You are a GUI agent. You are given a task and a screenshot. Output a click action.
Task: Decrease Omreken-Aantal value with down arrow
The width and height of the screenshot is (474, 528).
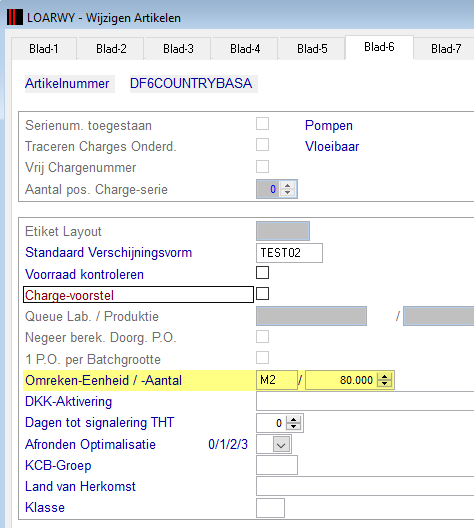(x=384, y=384)
